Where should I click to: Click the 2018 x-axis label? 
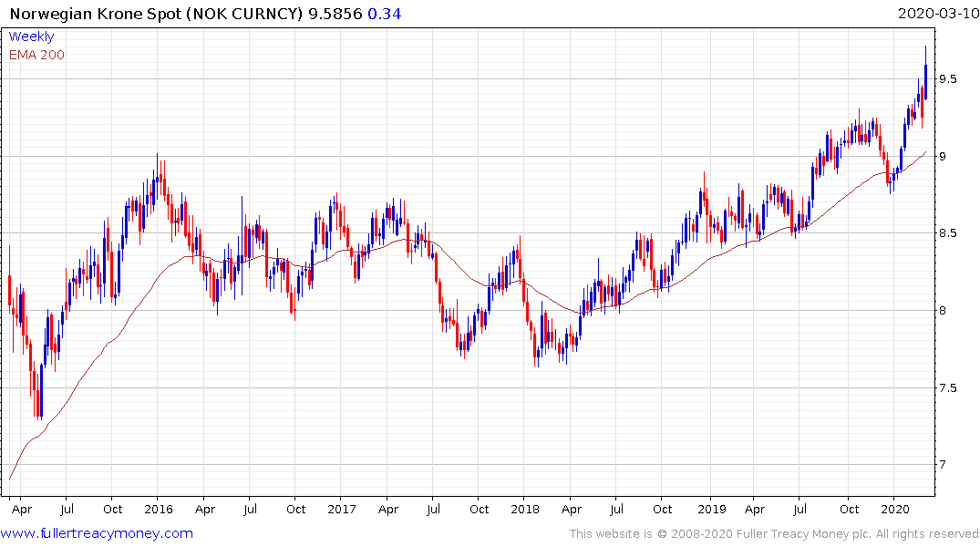(524, 509)
